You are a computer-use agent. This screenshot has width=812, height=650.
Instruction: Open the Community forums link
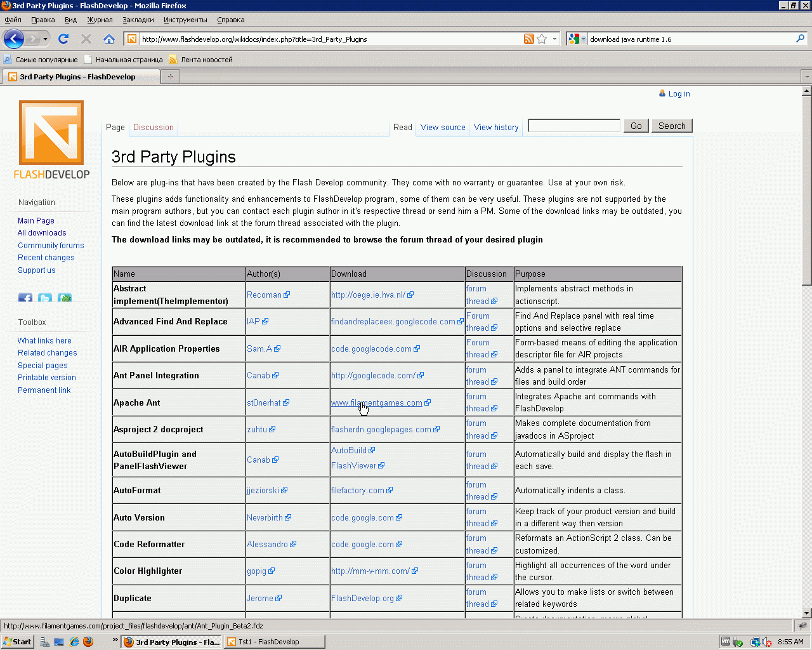(x=51, y=246)
